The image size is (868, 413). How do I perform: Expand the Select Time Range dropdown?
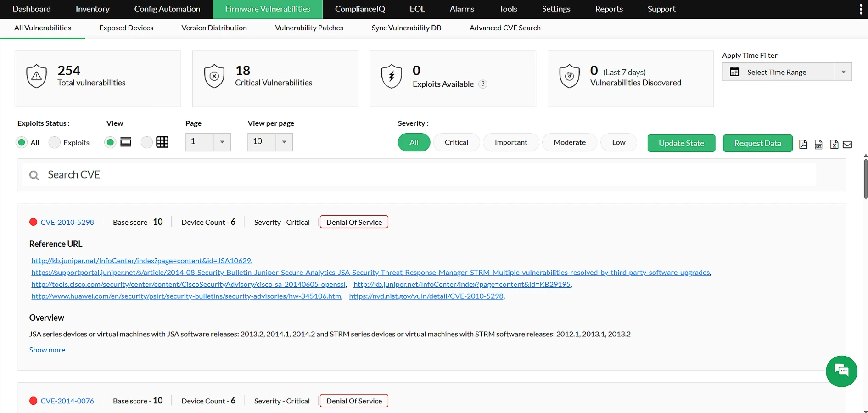pos(844,72)
